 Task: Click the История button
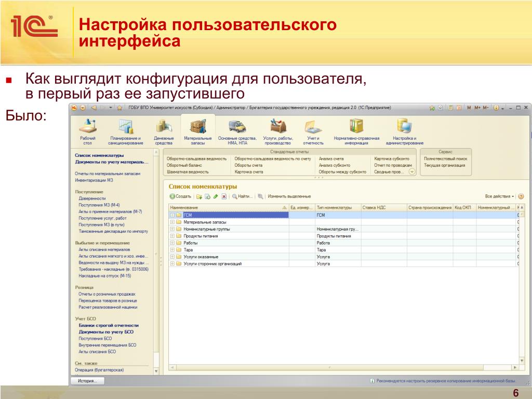87,381
